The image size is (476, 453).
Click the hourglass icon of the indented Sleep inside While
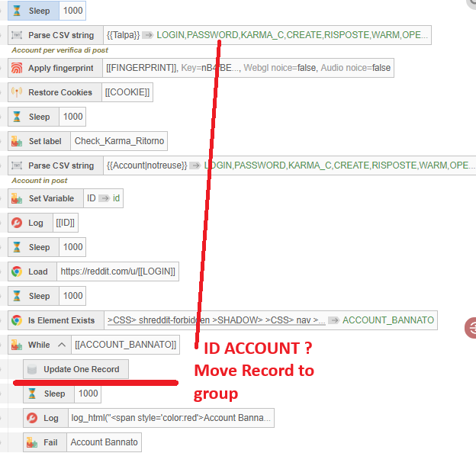[x=32, y=394]
